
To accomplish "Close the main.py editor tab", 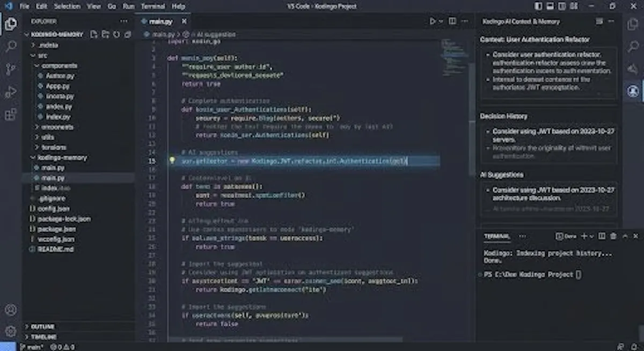I will click(x=184, y=21).
